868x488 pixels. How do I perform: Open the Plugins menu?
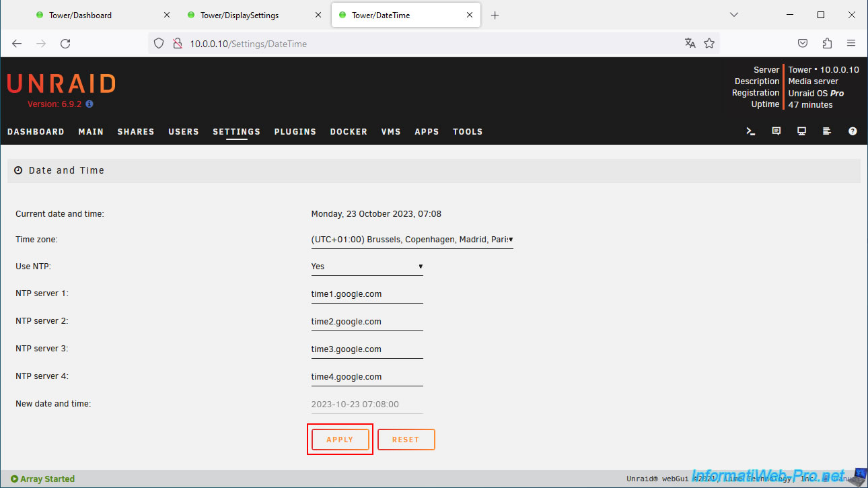[x=295, y=132]
